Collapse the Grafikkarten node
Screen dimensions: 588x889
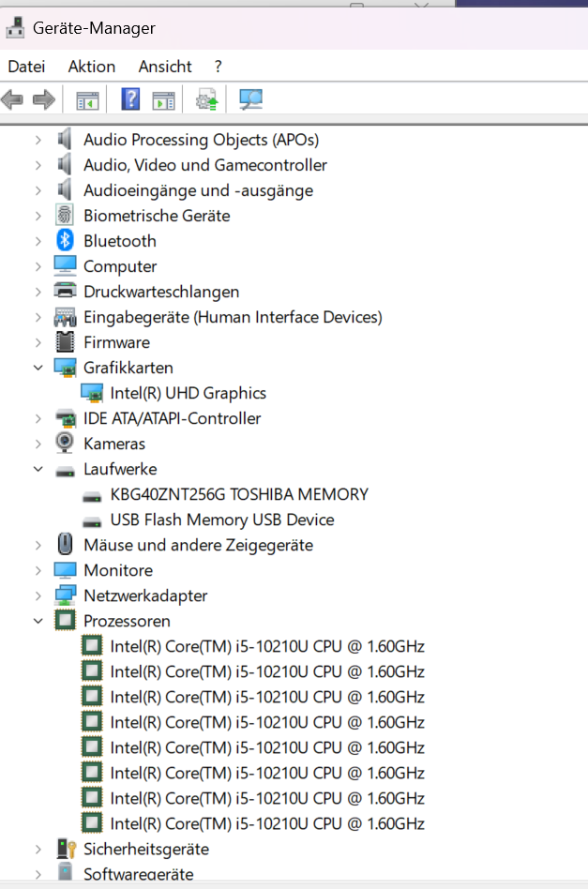38,368
